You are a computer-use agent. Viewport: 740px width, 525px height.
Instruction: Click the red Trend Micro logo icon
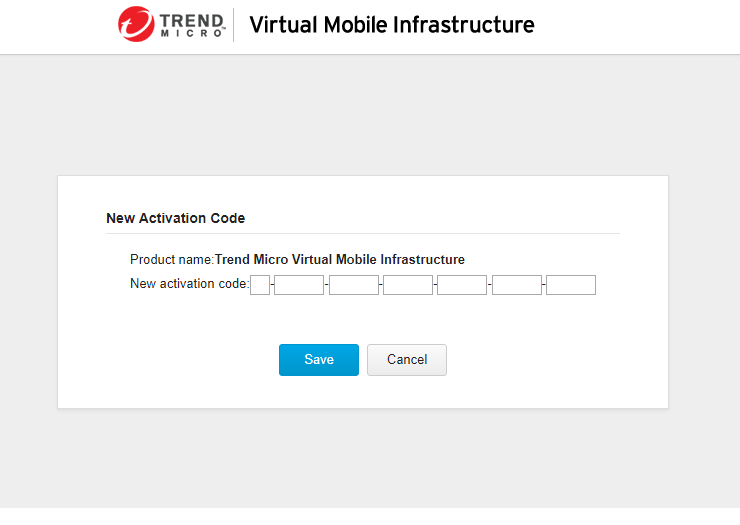(137, 25)
